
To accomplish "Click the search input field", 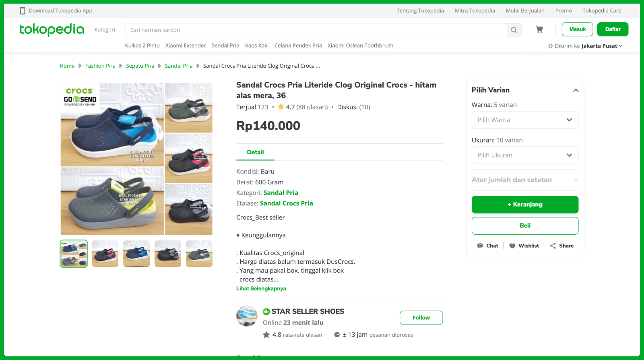I will point(316,30).
